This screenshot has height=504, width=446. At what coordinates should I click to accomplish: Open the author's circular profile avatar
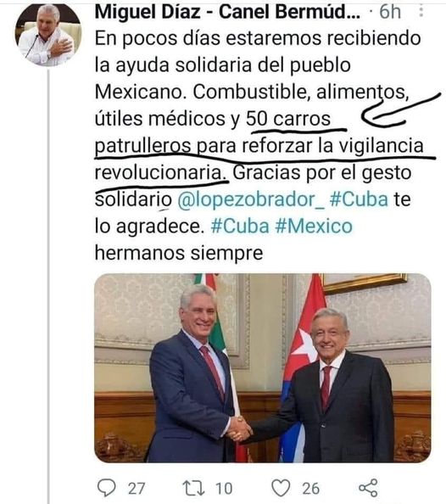pyautogui.click(x=48, y=33)
